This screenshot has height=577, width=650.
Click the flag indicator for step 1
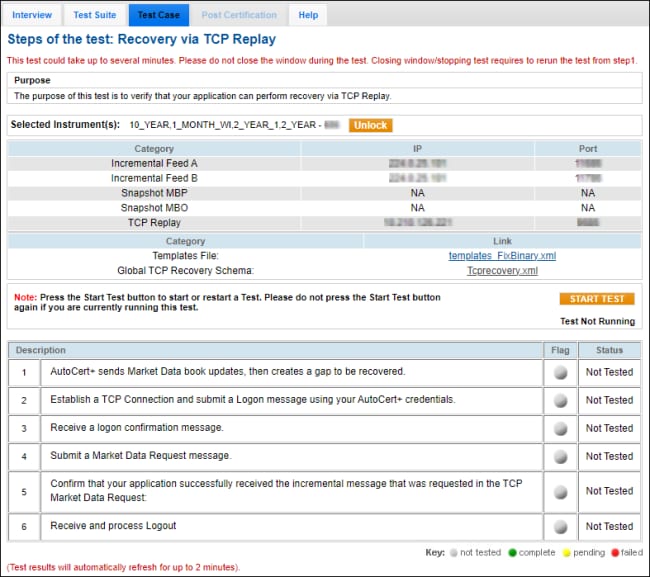point(559,372)
